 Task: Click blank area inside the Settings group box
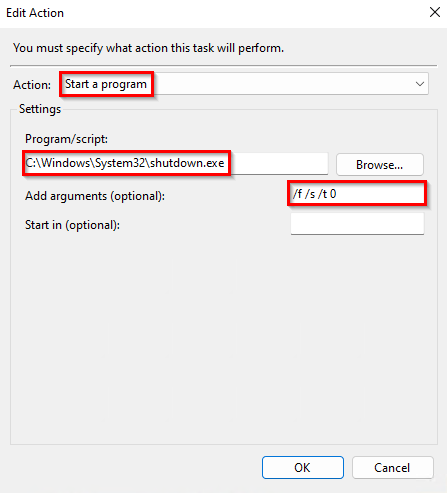coord(223,333)
